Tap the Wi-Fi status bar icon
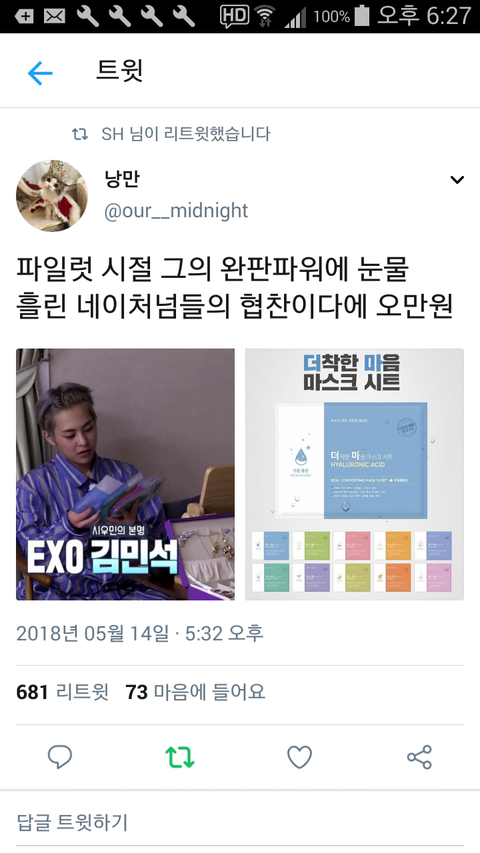The image size is (480, 853). 265,16
